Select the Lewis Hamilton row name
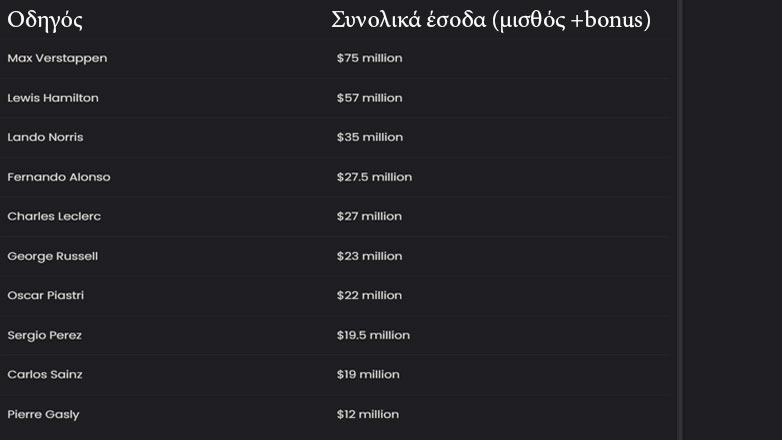 (53, 98)
